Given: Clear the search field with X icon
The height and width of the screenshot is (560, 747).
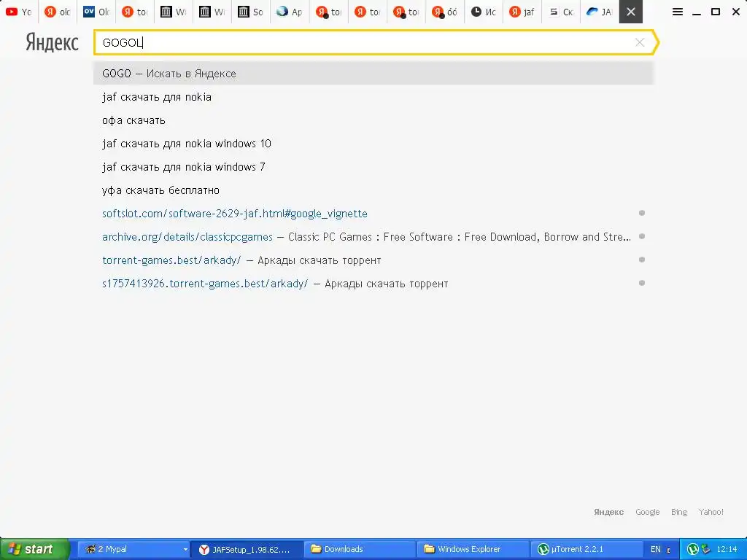Looking at the screenshot, I should tap(640, 42).
